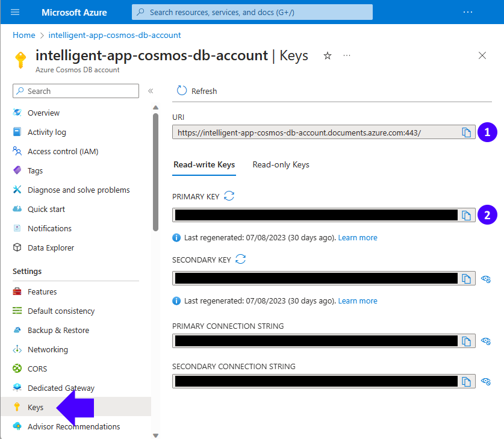Screen dimensions: 504x439
Task: Copy the PRIMARY KEY value
Action: point(466,215)
